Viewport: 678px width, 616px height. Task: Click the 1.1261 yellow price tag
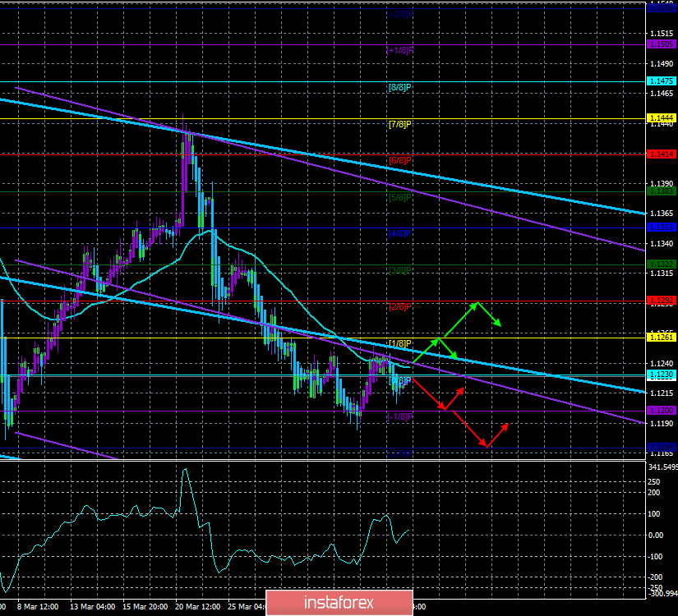661,337
